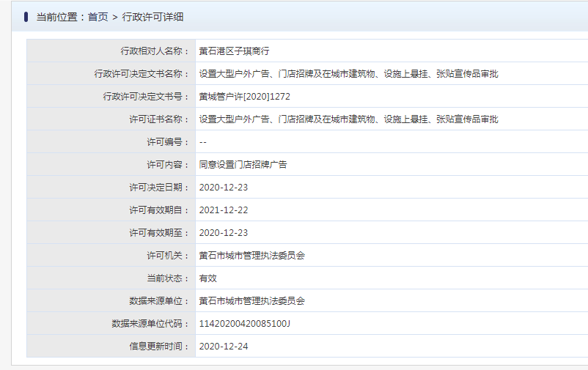Screen dimensions: 588x370
Task: Click the 行政许可决定文书号 label cell
Action: [111, 96]
